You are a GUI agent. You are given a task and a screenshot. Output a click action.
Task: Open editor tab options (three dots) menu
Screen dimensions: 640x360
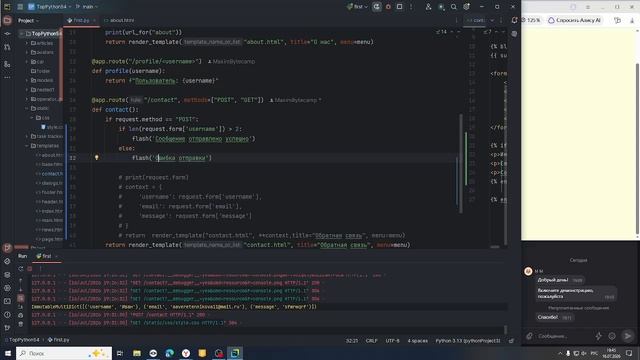[x=456, y=20]
